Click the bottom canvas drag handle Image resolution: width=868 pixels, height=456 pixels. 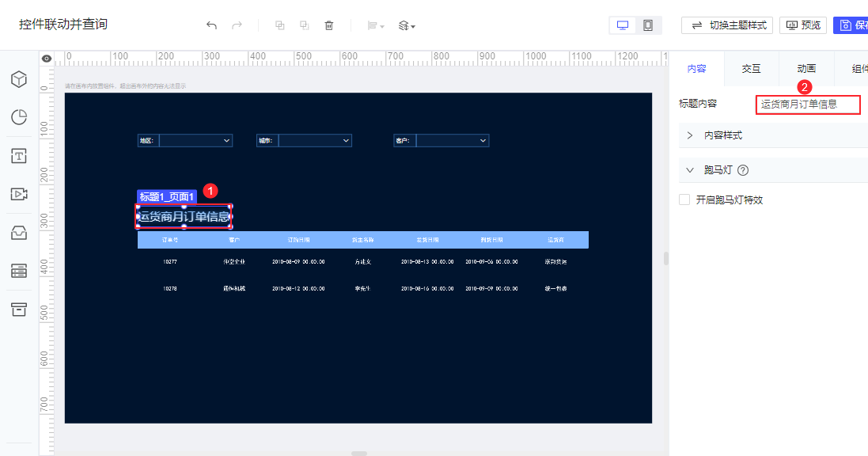[x=359, y=454]
